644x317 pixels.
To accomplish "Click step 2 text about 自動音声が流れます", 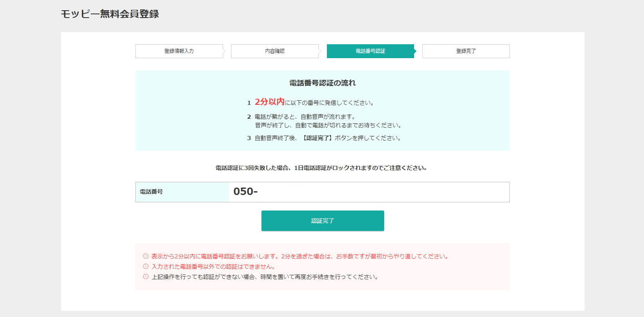I will pyautogui.click(x=305, y=117).
